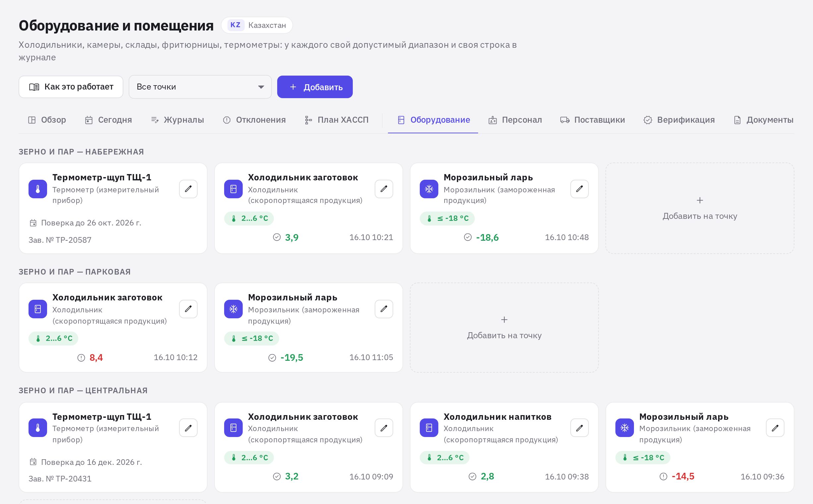Edit Морозильный ларь card in Набережная
Viewport: 813px width, 504px height.
pos(580,189)
